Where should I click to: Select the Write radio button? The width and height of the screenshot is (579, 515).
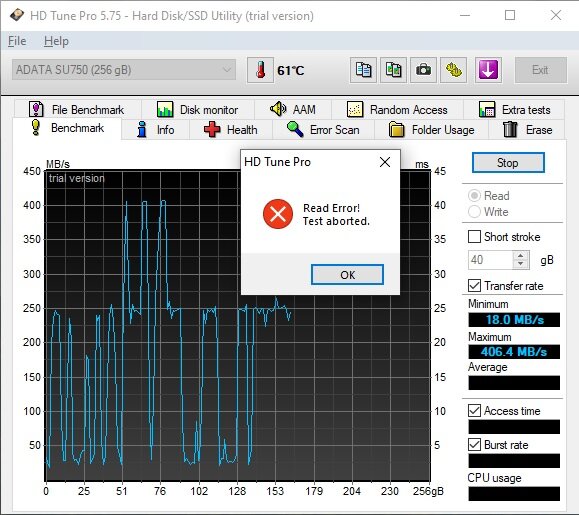[474, 212]
